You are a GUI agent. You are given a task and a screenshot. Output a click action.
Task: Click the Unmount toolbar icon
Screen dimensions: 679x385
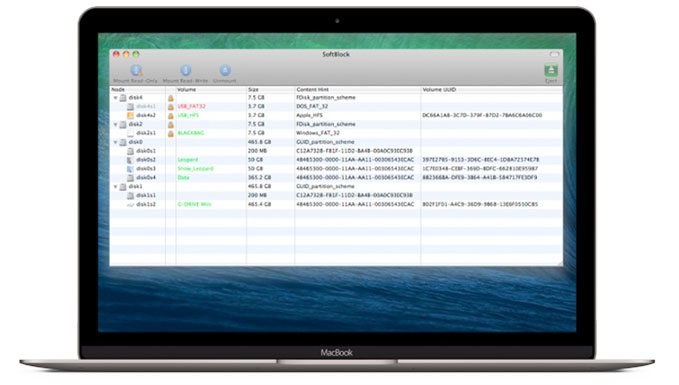point(225,70)
